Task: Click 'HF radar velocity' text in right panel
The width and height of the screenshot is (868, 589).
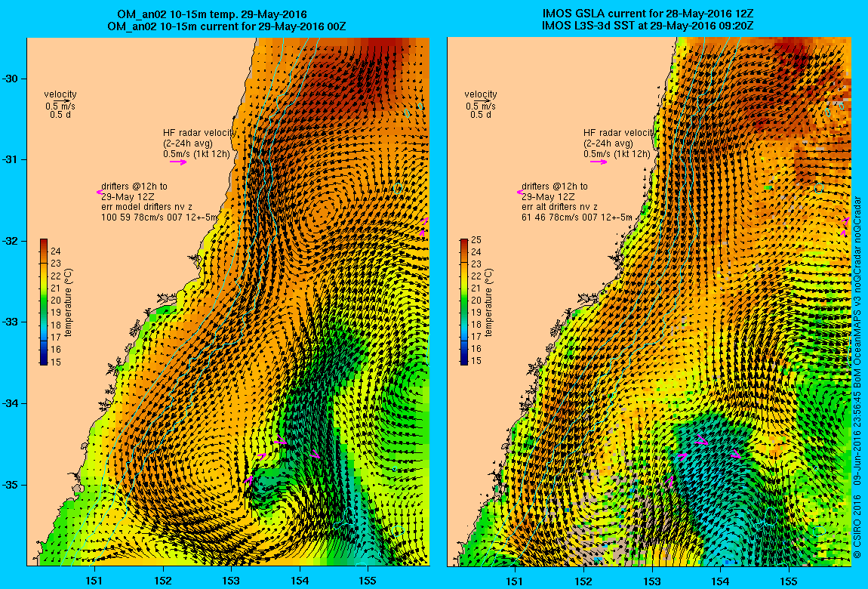Action: (x=618, y=133)
